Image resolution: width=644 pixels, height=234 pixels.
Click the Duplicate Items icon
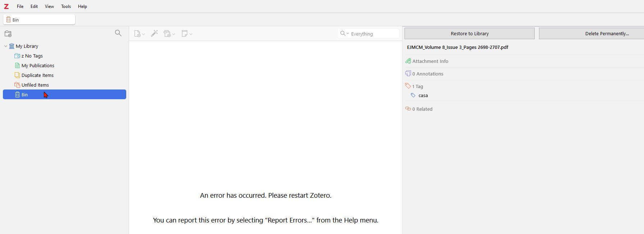click(17, 75)
